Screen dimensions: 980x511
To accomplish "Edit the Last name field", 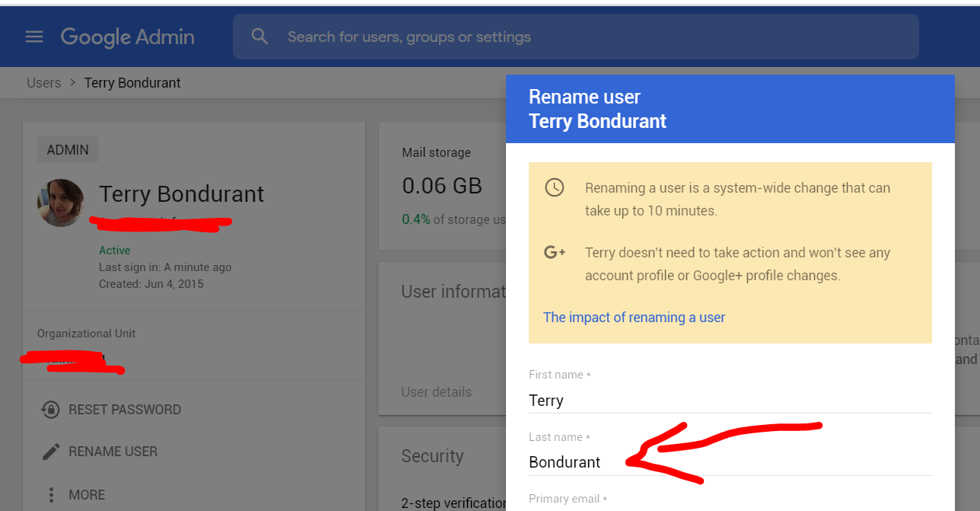I will (730, 462).
